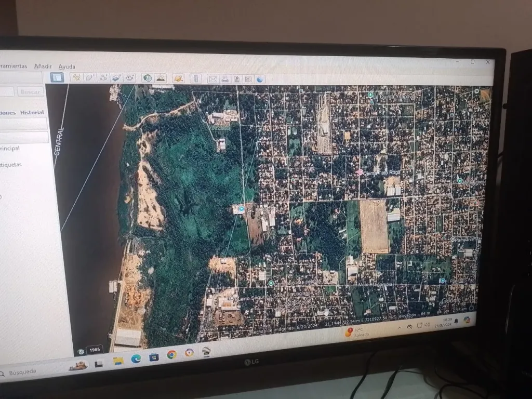This screenshot has width=532, height=399.
Task: Switch planets with the Saturn icon
Action: coord(178,79)
